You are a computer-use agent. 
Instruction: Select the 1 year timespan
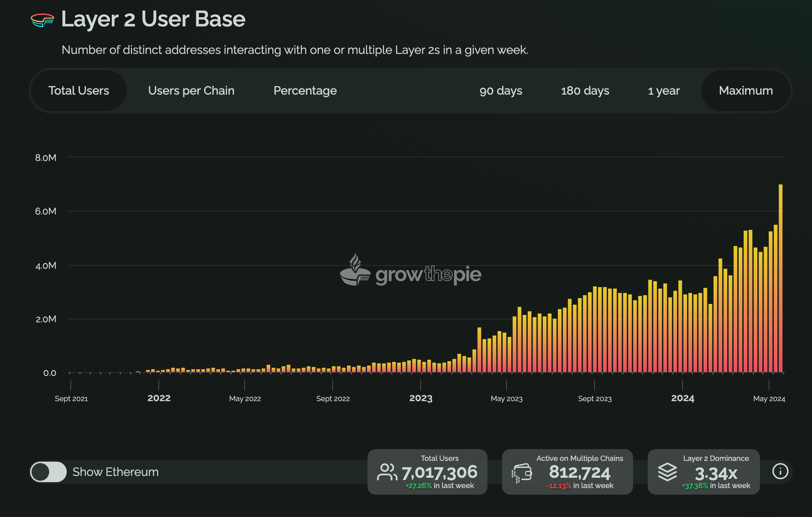(663, 91)
